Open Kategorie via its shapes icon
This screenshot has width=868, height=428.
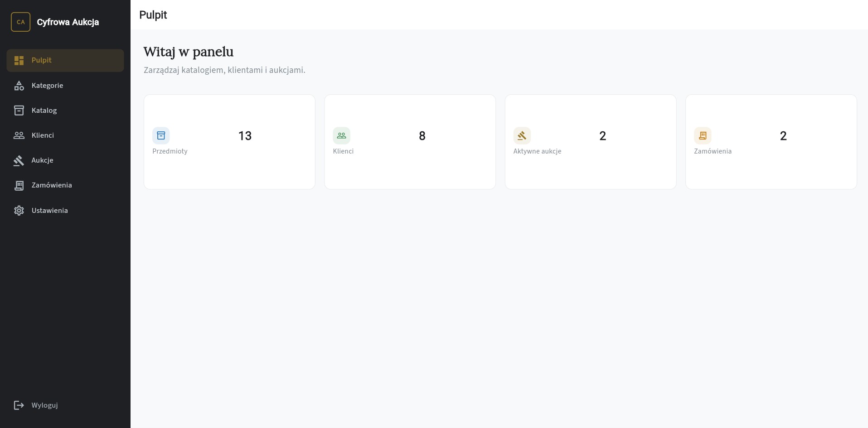[x=19, y=86]
